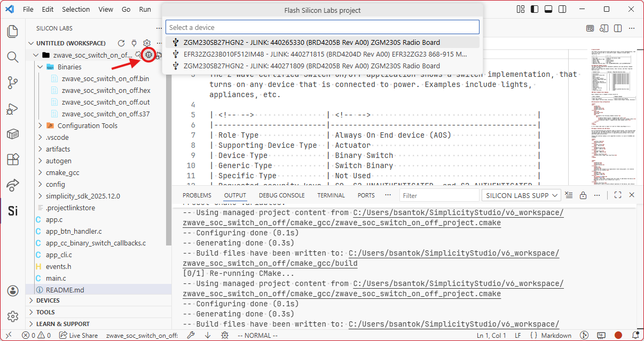This screenshot has width=644, height=341.
Task: Clear the Output panel
Action: pos(569,195)
